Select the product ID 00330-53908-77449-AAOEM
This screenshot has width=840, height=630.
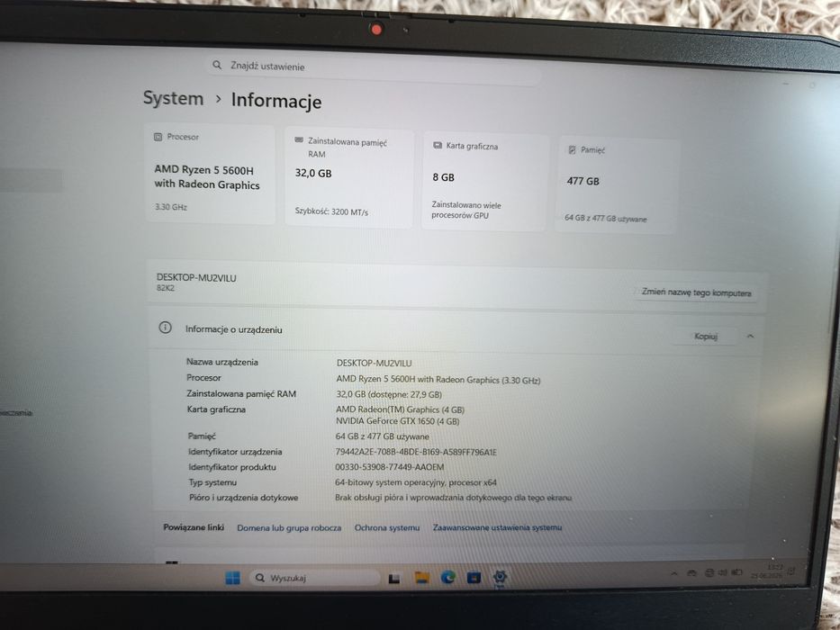pos(390,467)
